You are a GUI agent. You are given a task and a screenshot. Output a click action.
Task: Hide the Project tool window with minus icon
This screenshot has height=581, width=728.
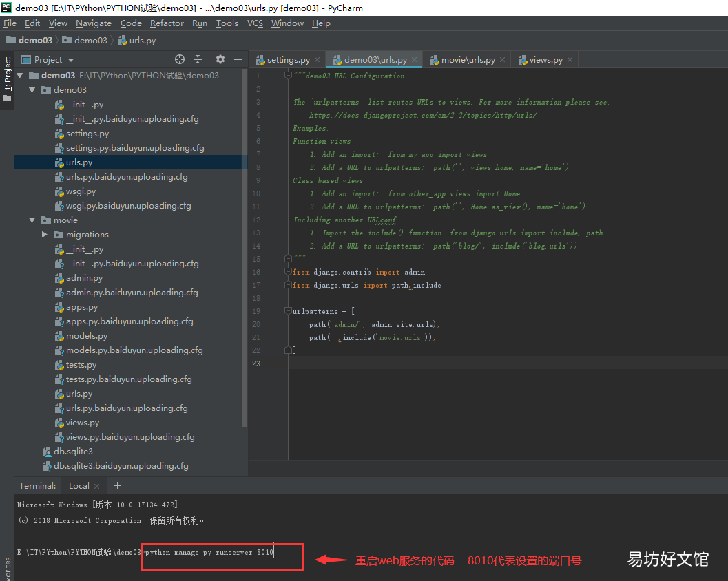tap(238, 59)
